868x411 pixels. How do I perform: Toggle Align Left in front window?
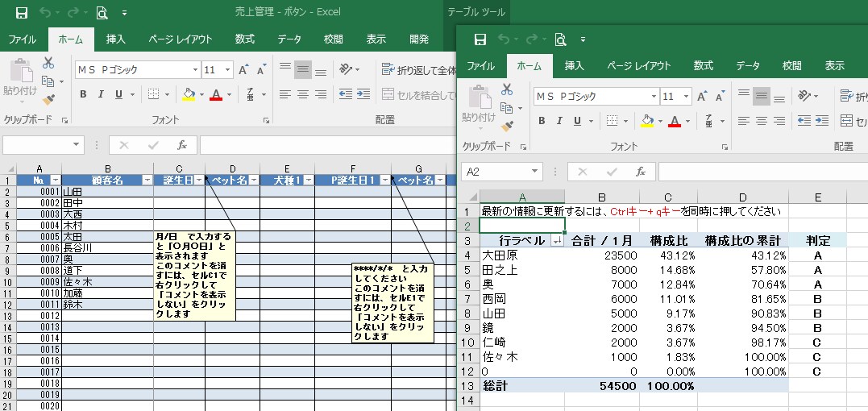click(x=744, y=121)
